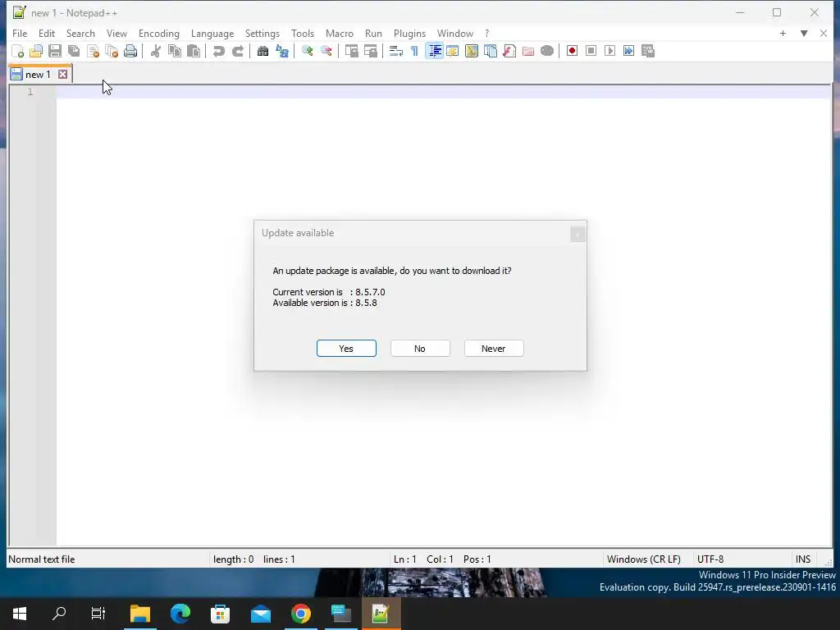The width and height of the screenshot is (840, 630).
Task: Click the Redo arrow icon
Action: click(x=237, y=51)
